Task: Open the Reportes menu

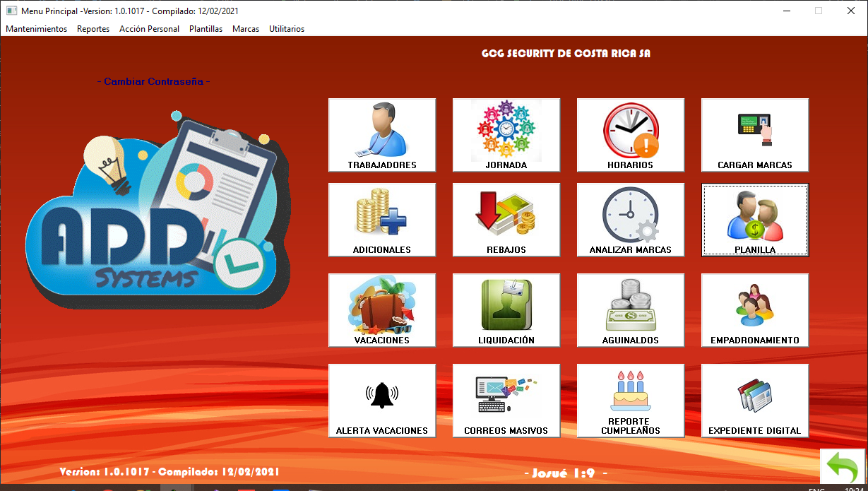Action: (x=93, y=29)
